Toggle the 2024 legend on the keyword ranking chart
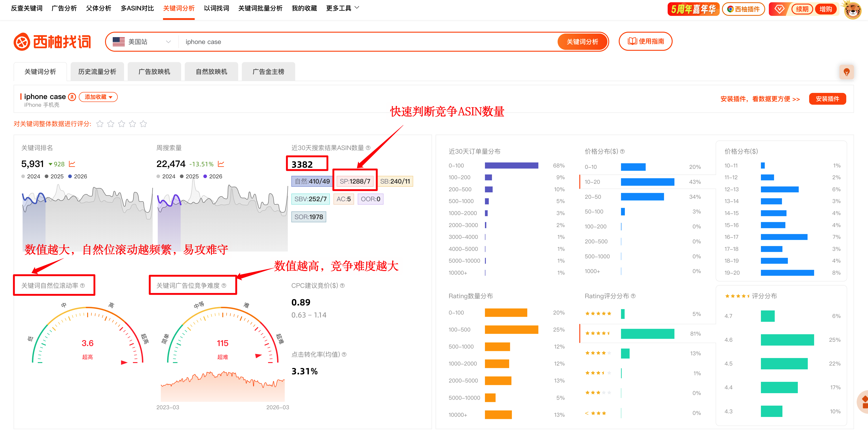868x431 pixels. pyautogui.click(x=31, y=176)
